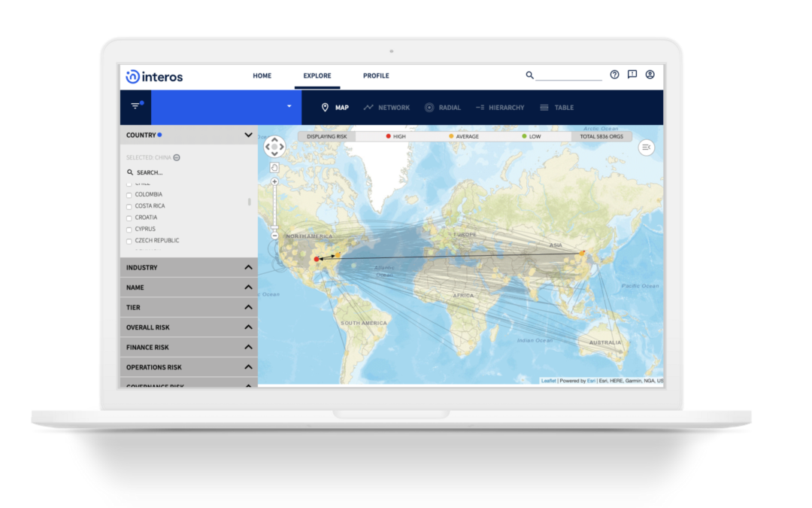Expand the Finance Risk filter section
This screenshot has height=508, width=812.
pyautogui.click(x=248, y=347)
